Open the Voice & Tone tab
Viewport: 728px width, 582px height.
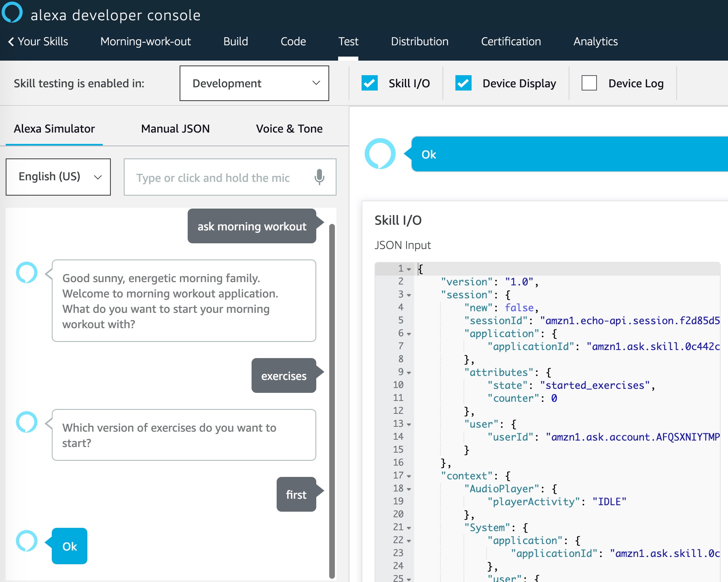(289, 129)
